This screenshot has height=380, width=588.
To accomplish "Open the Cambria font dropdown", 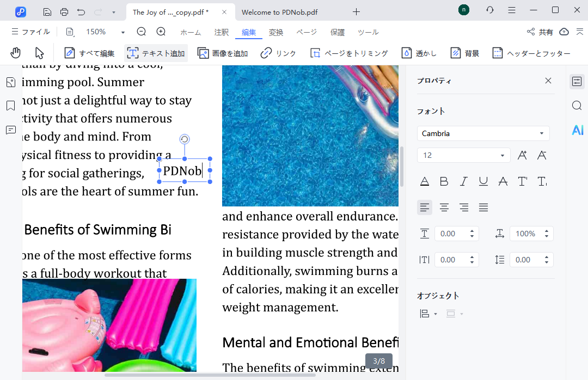I will (483, 133).
